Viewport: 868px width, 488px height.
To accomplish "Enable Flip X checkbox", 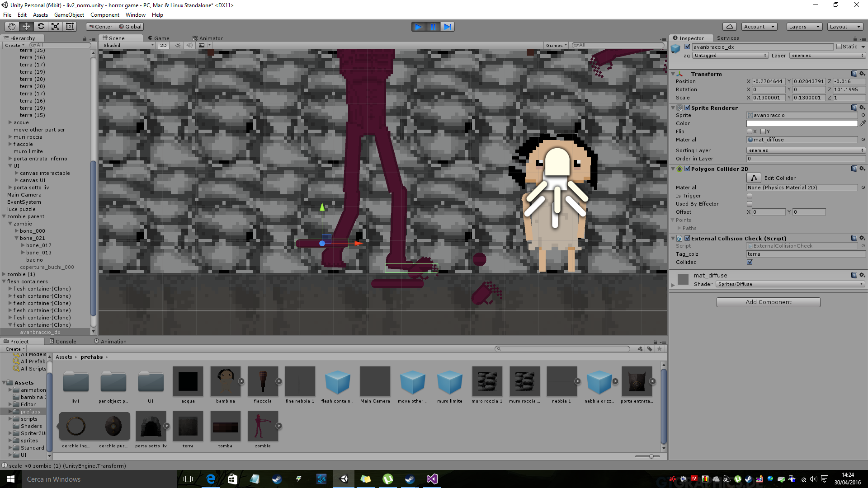I will (750, 131).
